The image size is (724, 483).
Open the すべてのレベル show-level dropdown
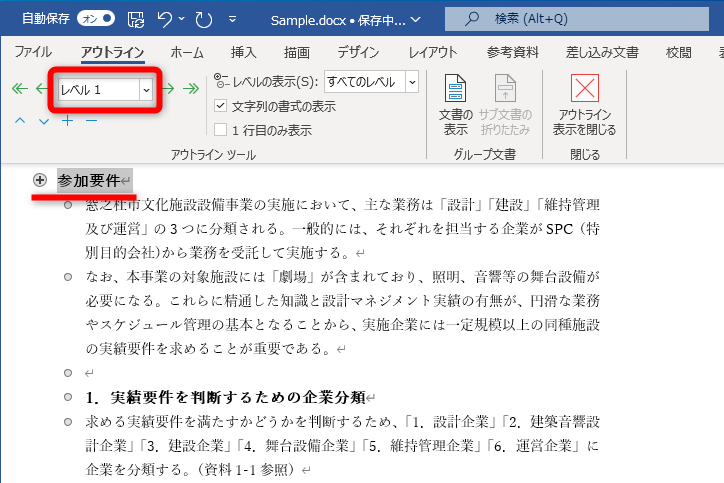click(412, 82)
